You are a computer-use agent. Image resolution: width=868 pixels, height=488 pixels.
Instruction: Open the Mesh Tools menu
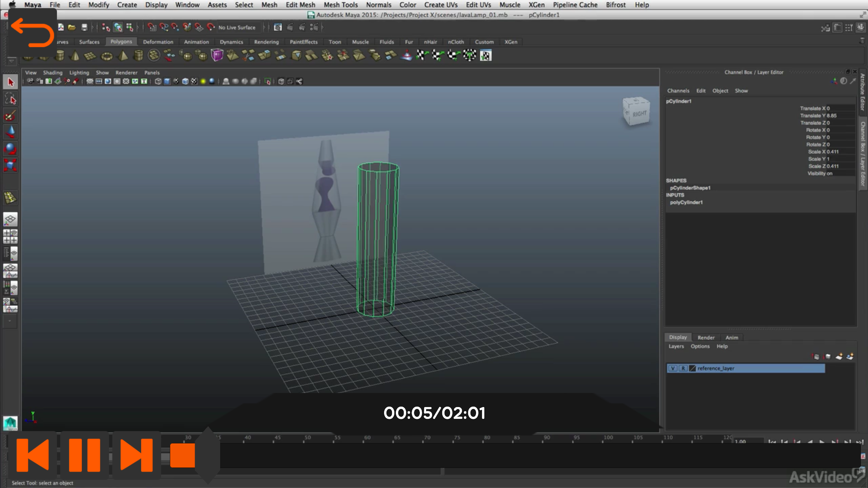pos(340,5)
